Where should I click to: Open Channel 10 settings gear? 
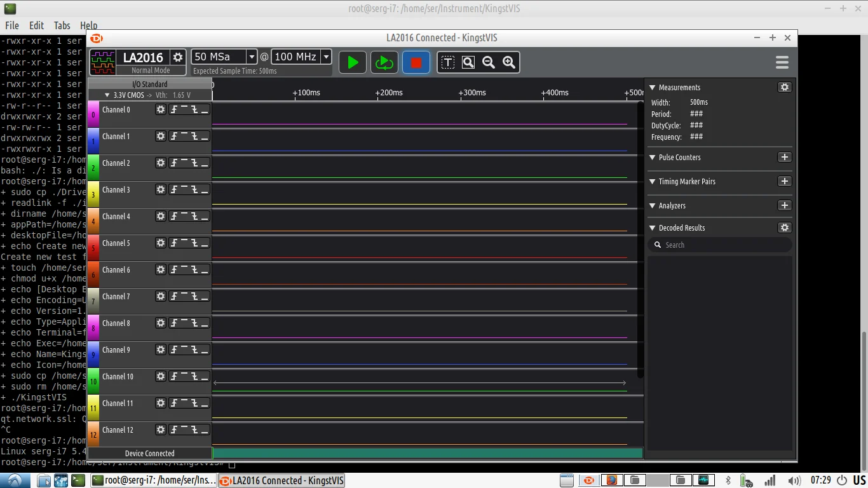tap(161, 376)
